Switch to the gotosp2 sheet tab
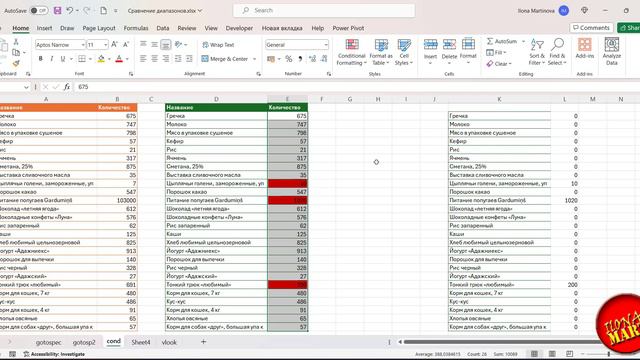 (84, 342)
